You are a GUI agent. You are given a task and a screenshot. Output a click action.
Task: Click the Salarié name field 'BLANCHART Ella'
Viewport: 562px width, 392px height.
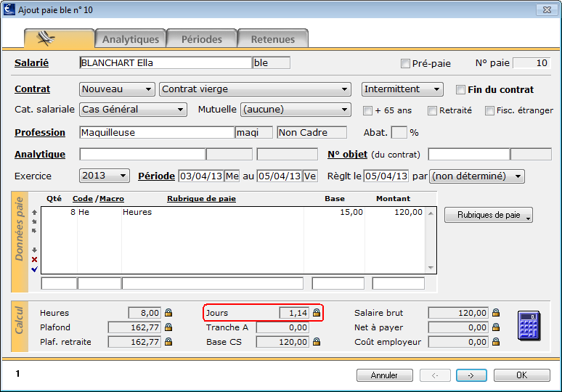tap(166, 63)
